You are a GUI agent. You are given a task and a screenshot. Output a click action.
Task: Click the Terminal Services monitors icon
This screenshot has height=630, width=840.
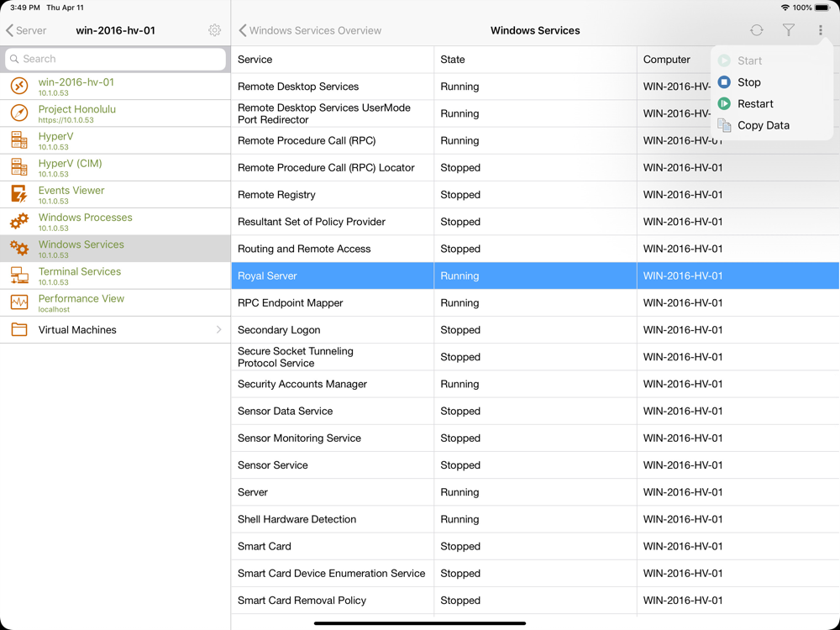click(19, 276)
